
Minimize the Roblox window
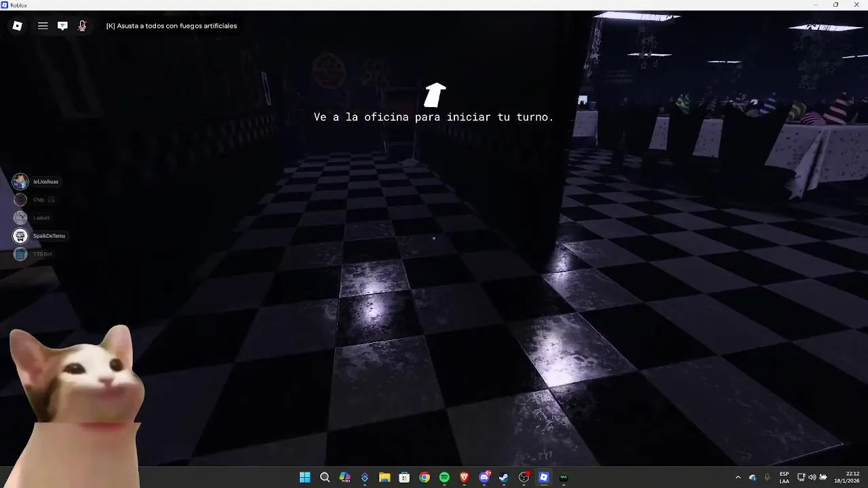click(816, 5)
